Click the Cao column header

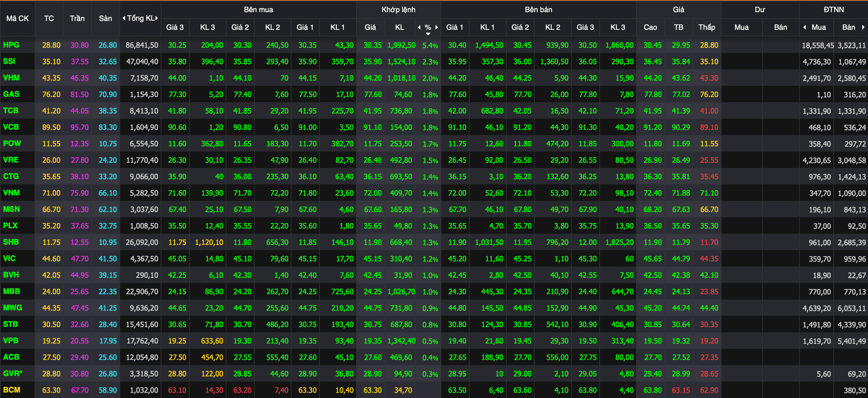pyautogui.click(x=650, y=27)
